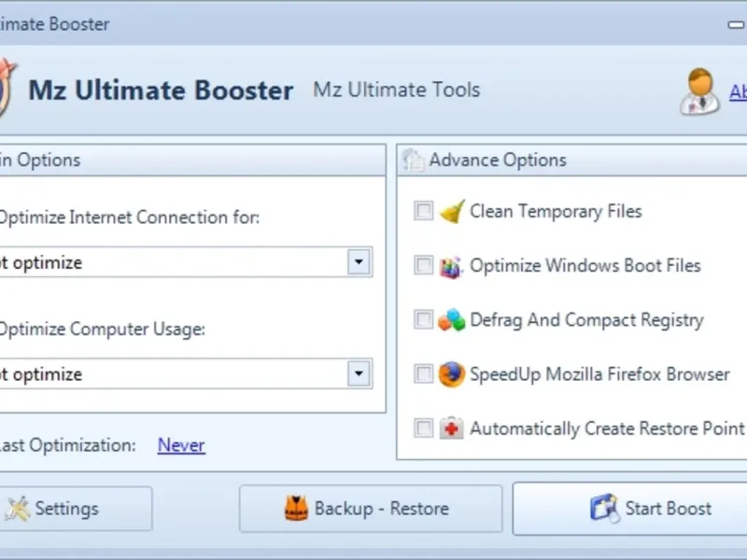Click the colored cubes Defrag Registry icon

coord(451,320)
